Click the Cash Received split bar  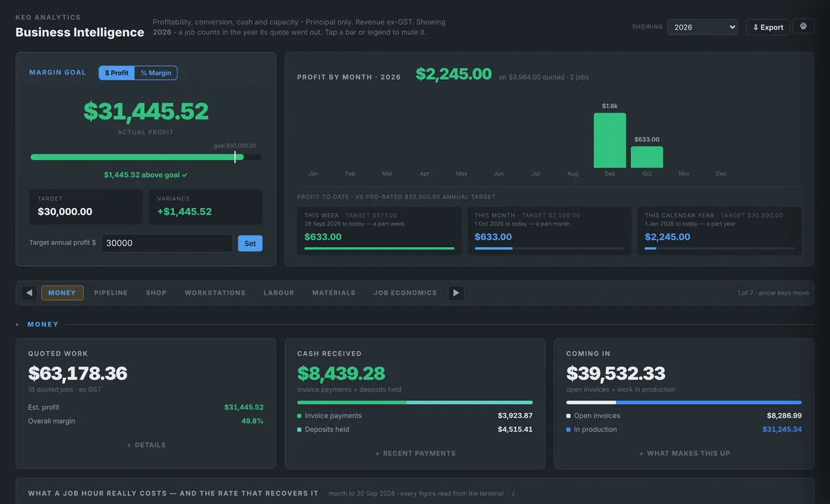(x=415, y=402)
